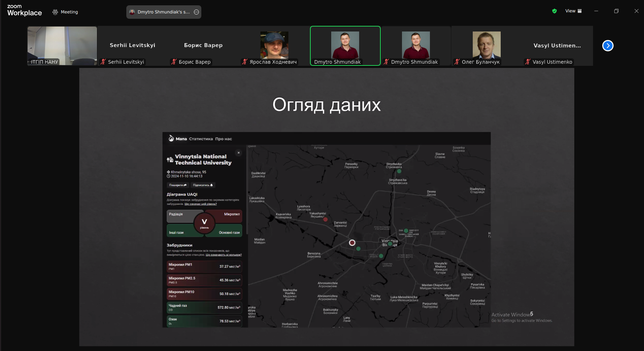Select Serhii Levitskyi participant tile

tap(133, 46)
